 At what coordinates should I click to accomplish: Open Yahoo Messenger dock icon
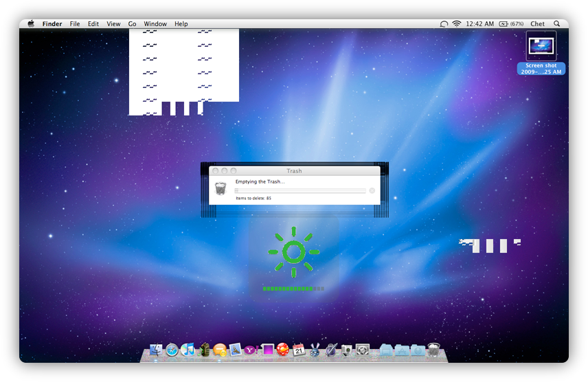[x=251, y=350]
